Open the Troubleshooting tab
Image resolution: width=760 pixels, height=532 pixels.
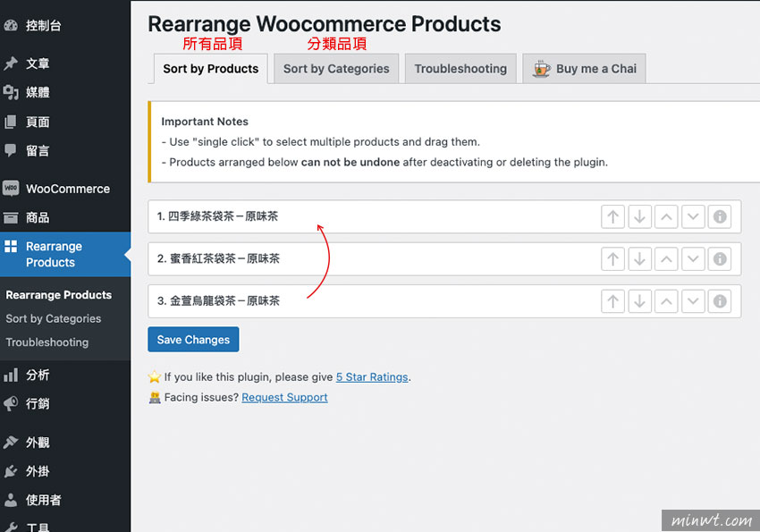pyautogui.click(x=460, y=69)
